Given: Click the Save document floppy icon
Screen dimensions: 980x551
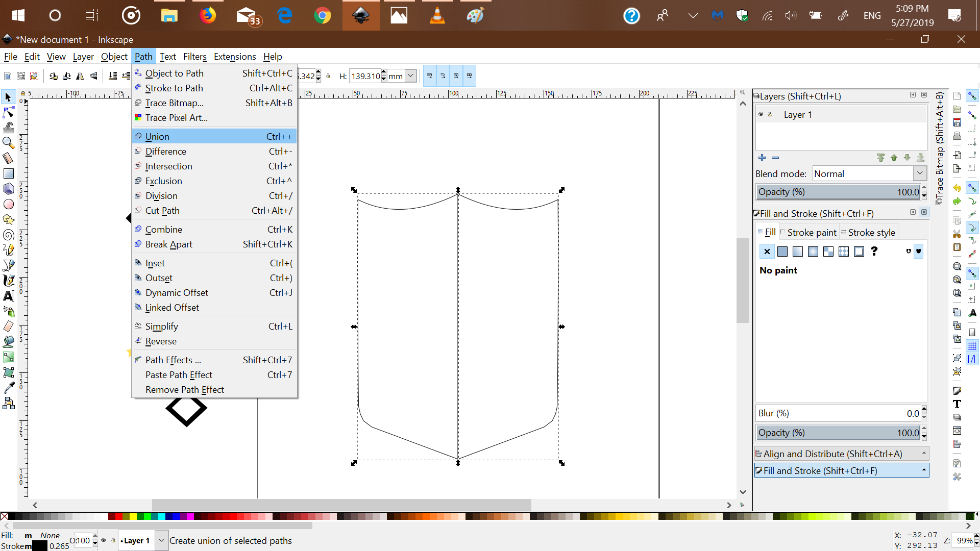Looking at the screenshot, I should point(957,122).
